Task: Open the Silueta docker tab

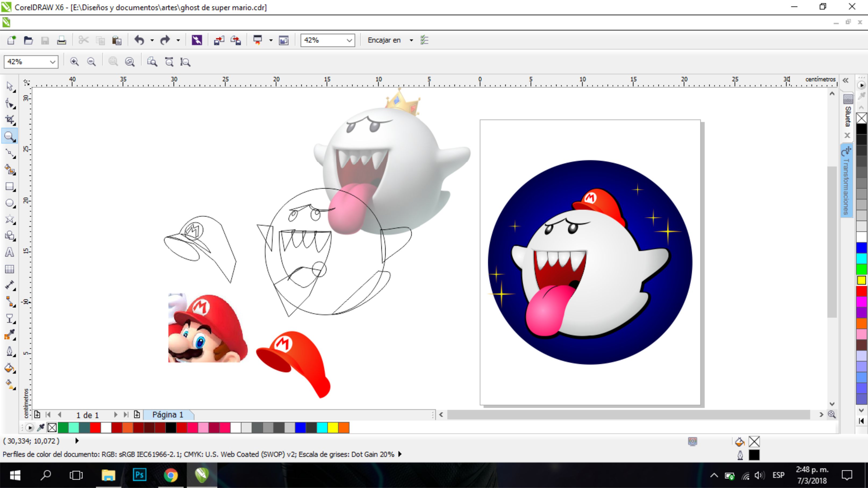Action: tap(848, 112)
